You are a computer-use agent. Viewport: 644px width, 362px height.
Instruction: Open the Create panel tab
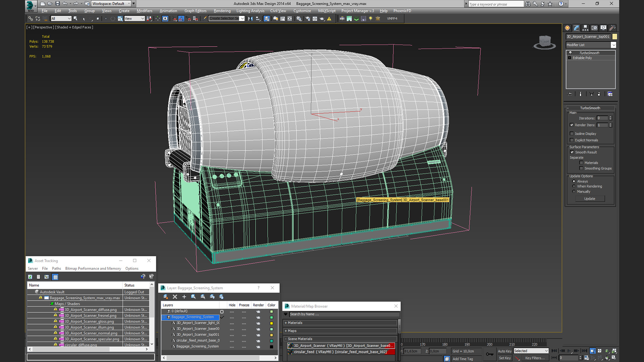(567, 28)
